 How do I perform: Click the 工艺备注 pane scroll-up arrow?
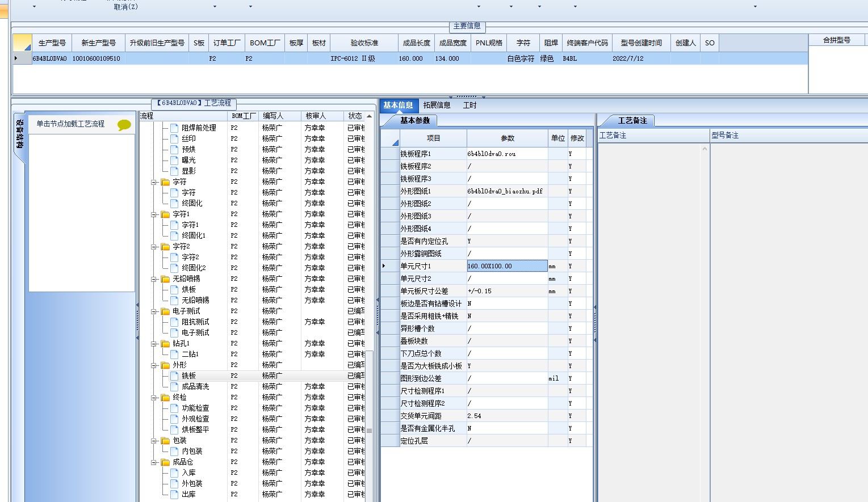[705, 149]
